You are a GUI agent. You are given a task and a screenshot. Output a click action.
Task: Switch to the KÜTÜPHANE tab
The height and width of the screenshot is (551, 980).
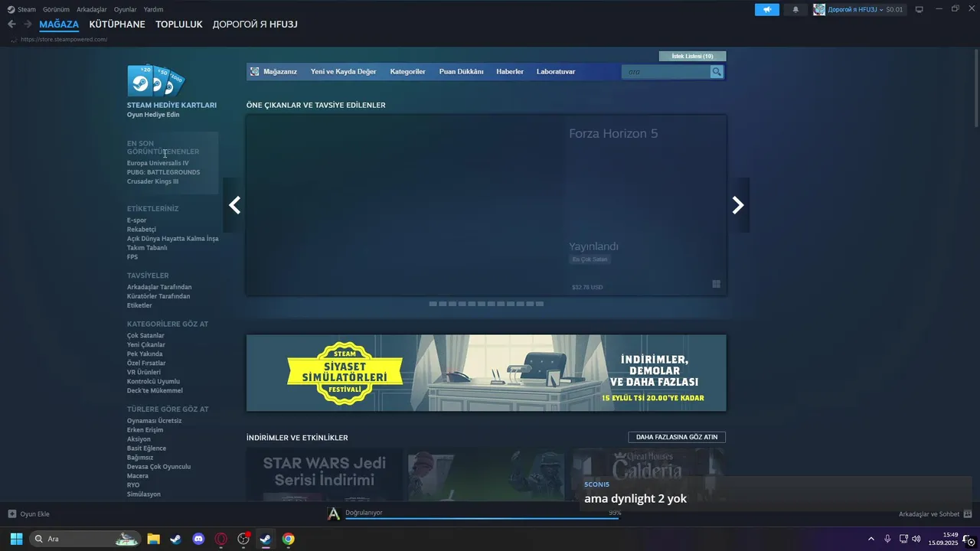[x=117, y=24]
